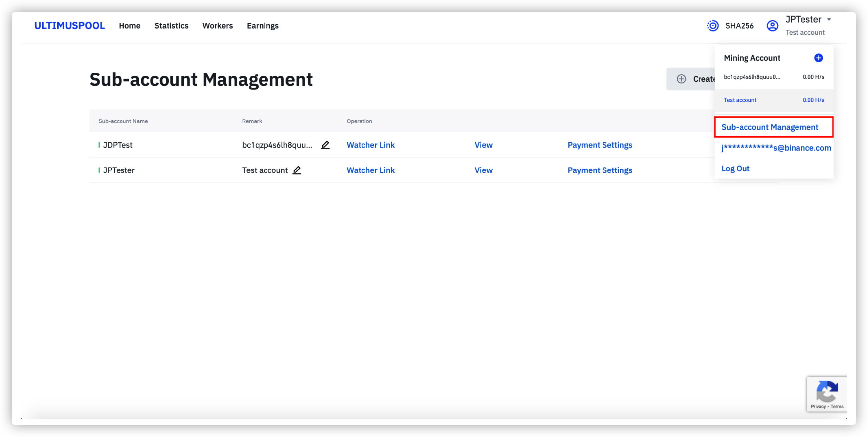The height and width of the screenshot is (437, 868).
Task: Click the masked binance.com email link
Action: (x=776, y=148)
